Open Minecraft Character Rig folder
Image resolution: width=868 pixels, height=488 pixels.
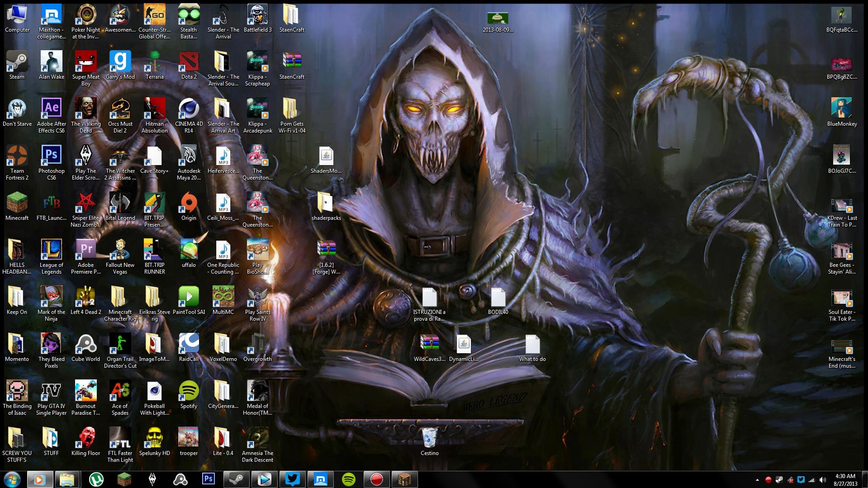point(120,304)
